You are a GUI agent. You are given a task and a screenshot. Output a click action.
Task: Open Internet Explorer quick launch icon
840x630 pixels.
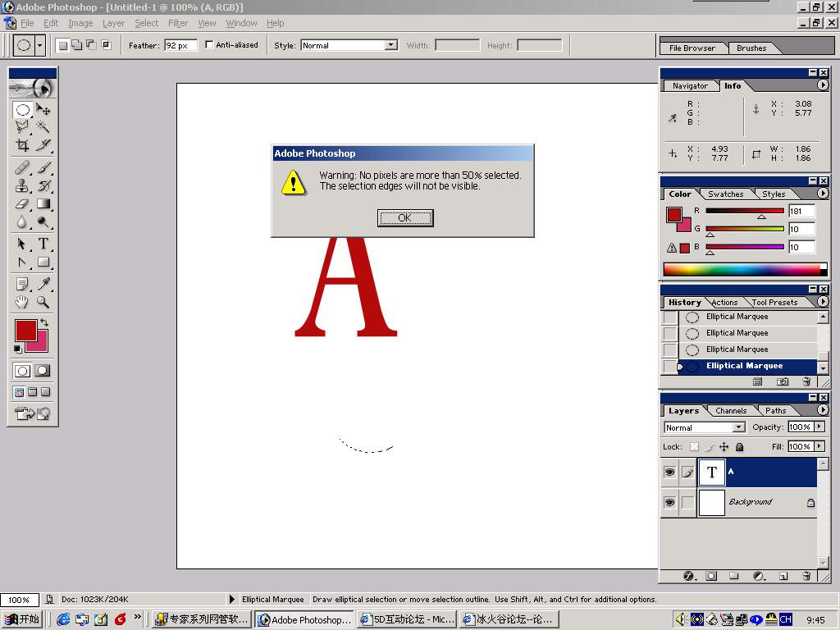(x=63, y=619)
